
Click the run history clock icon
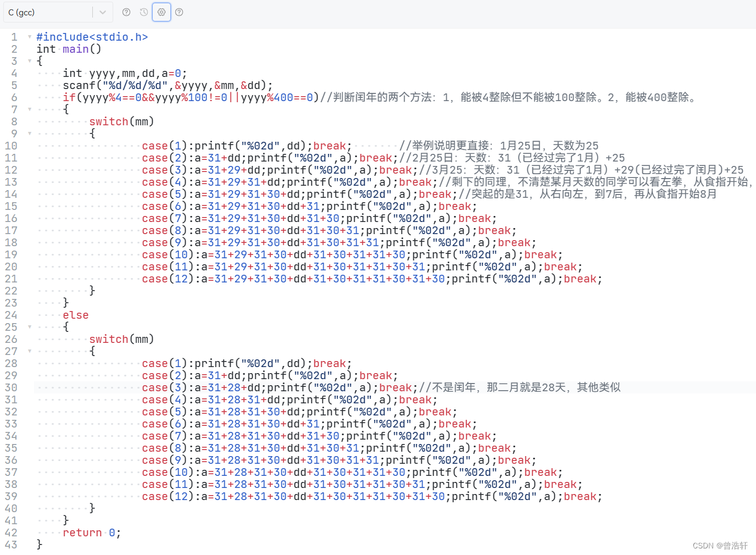[143, 12]
